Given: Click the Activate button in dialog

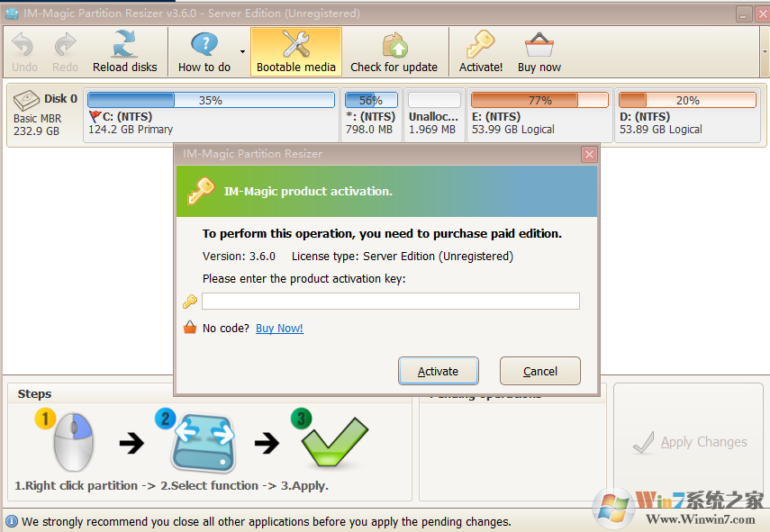Looking at the screenshot, I should pos(438,371).
